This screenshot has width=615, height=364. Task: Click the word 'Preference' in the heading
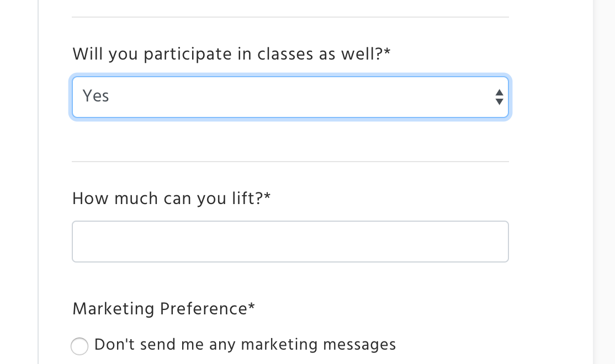(203, 308)
